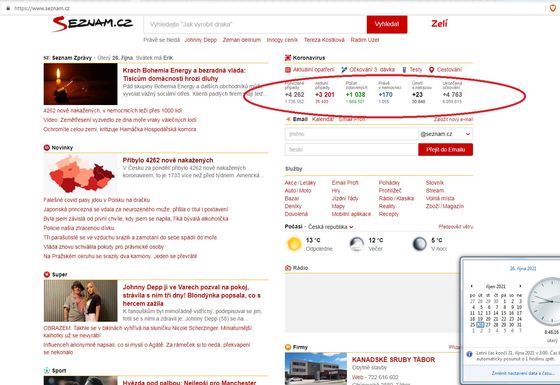The image size is (560, 385).
Task: Click the Vyhledat search button
Action: coord(387,24)
